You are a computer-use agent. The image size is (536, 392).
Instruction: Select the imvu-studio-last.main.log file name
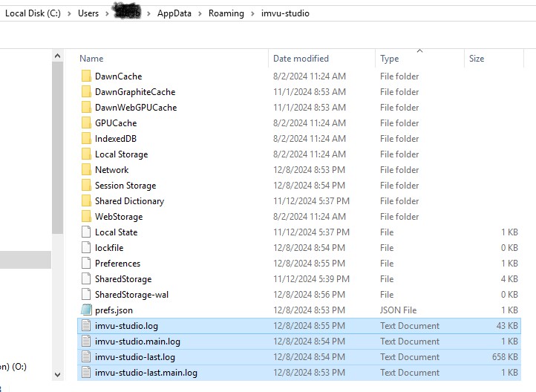click(x=146, y=373)
